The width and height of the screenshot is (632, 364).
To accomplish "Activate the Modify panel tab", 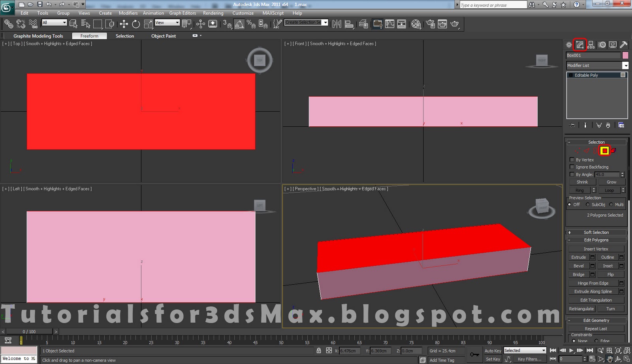I will [579, 45].
